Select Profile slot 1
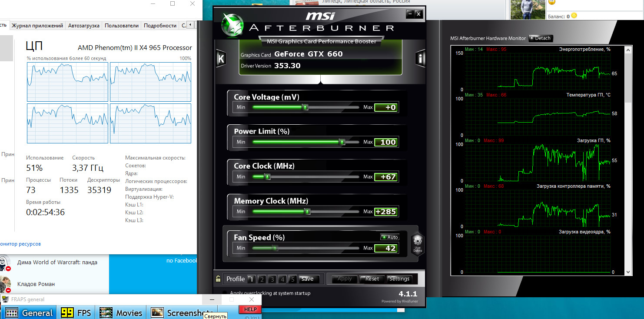 coord(251,279)
